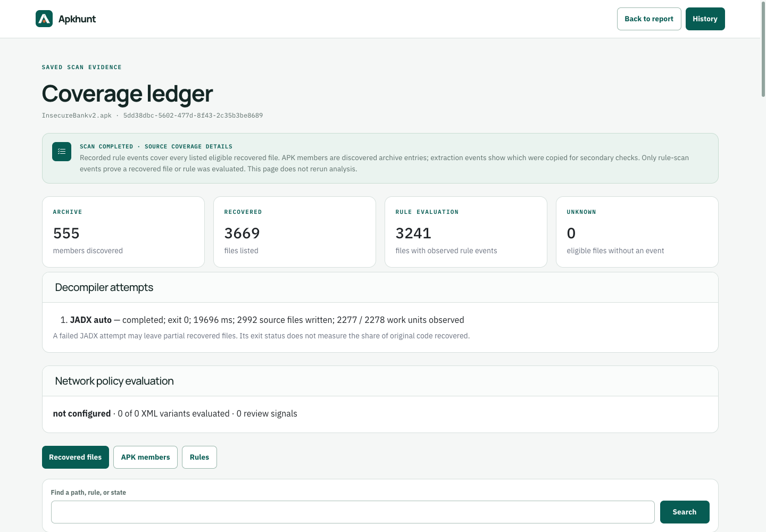
Task: Open the Apkhunt home brand name
Action: coord(77,19)
